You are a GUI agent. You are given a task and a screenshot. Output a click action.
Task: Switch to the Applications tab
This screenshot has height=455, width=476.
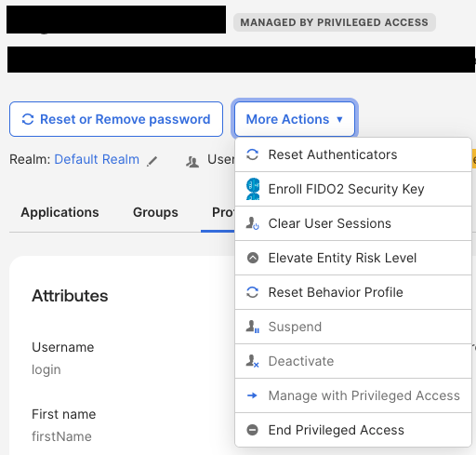59,212
